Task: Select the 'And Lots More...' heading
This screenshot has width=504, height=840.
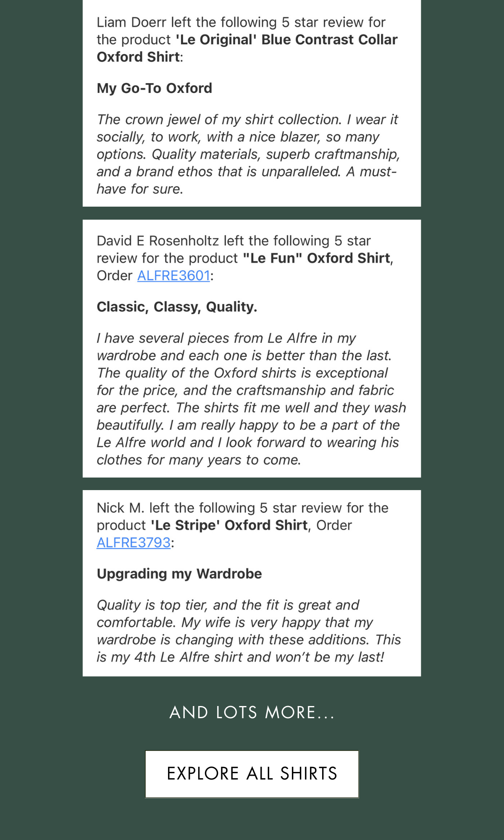Action: 252,712
